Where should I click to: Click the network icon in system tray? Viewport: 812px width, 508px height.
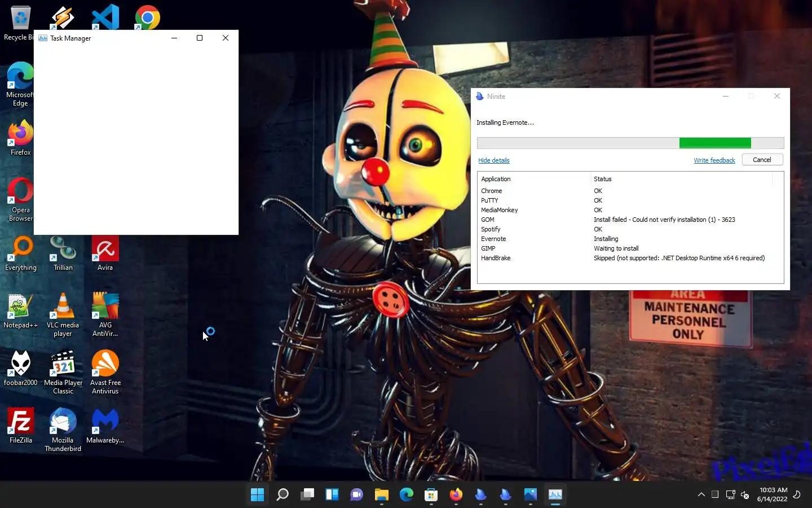730,494
